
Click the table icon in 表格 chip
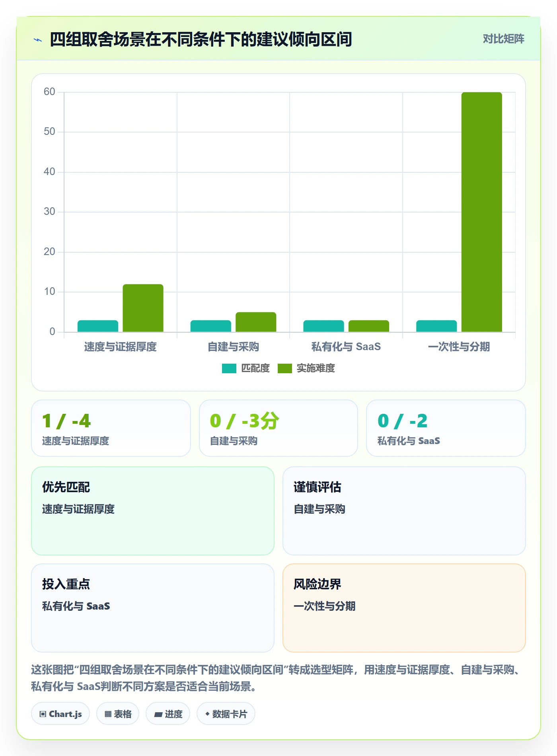pyautogui.click(x=108, y=714)
